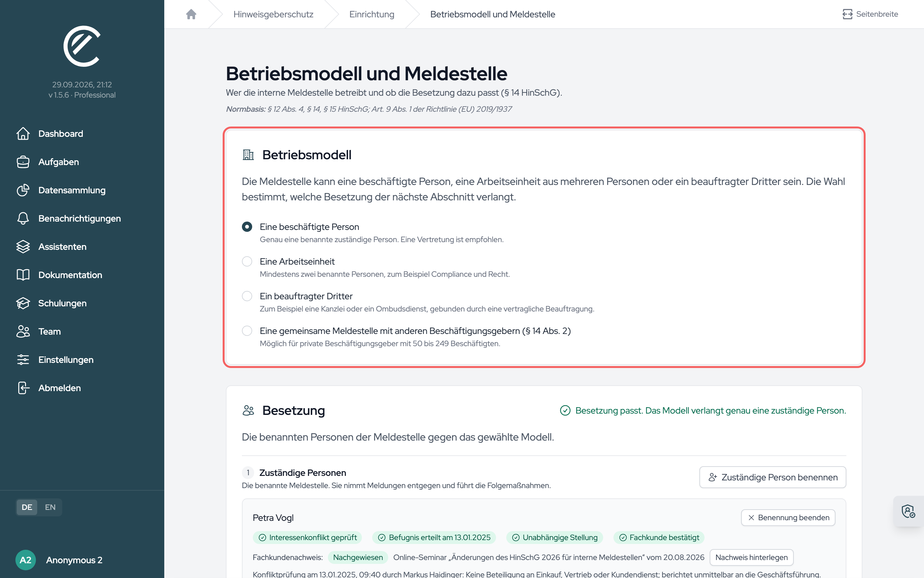Click the Seitenbreite width icon

pos(847,14)
